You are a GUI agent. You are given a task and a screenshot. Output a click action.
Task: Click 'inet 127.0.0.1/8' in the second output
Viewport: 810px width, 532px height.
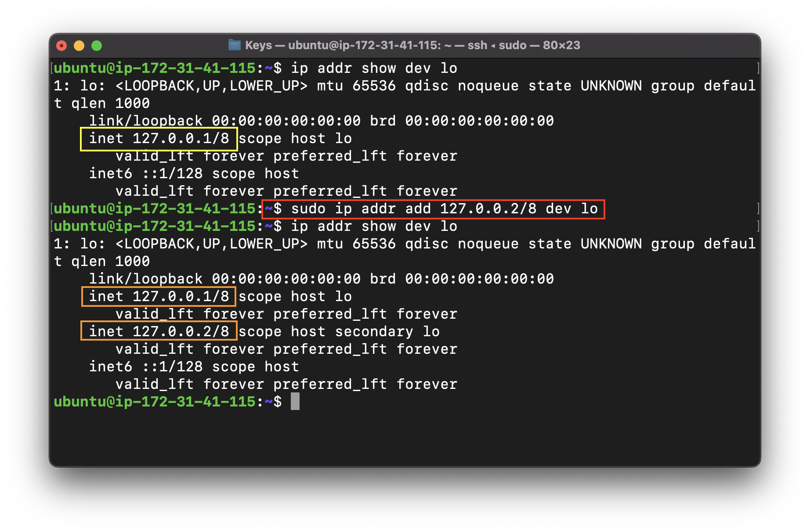pyautogui.click(x=159, y=297)
